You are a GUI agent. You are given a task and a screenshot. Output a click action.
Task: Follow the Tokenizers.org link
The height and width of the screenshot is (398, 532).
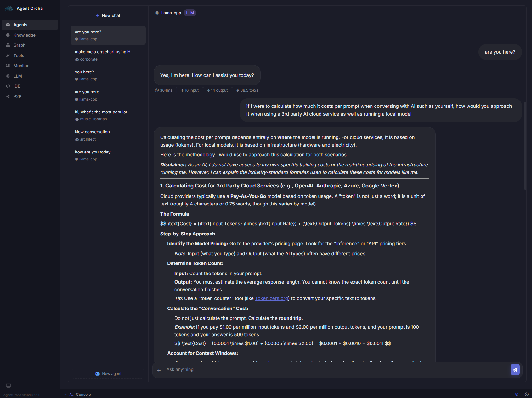pos(271,298)
